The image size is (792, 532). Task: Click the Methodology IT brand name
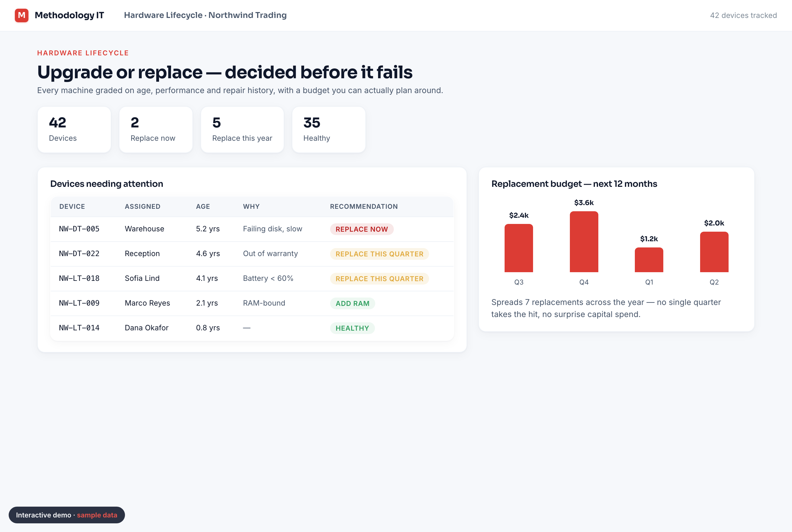coord(69,15)
